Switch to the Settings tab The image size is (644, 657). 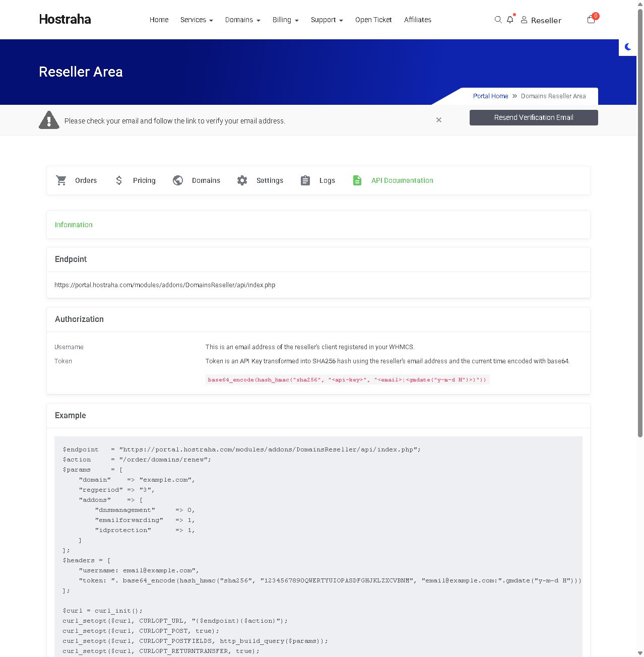point(270,180)
